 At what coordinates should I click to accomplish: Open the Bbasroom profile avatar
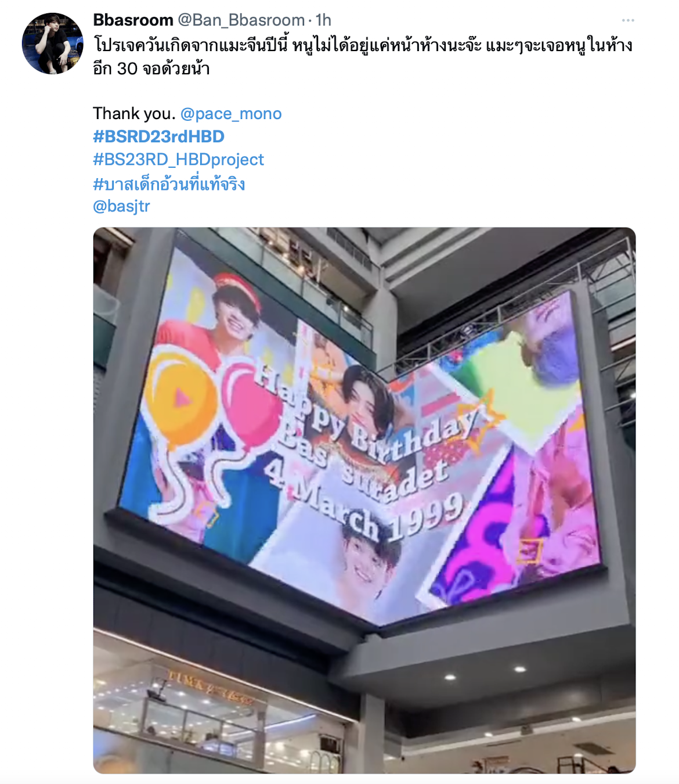click(52, 44)
